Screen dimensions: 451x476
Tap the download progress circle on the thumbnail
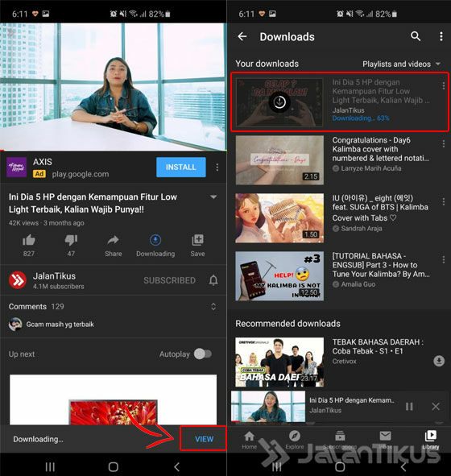click(x=279, y=102)
